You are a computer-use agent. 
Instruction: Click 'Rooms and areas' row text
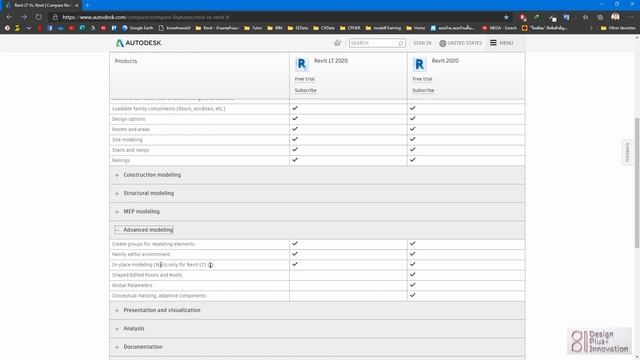[x=131, y=129]
